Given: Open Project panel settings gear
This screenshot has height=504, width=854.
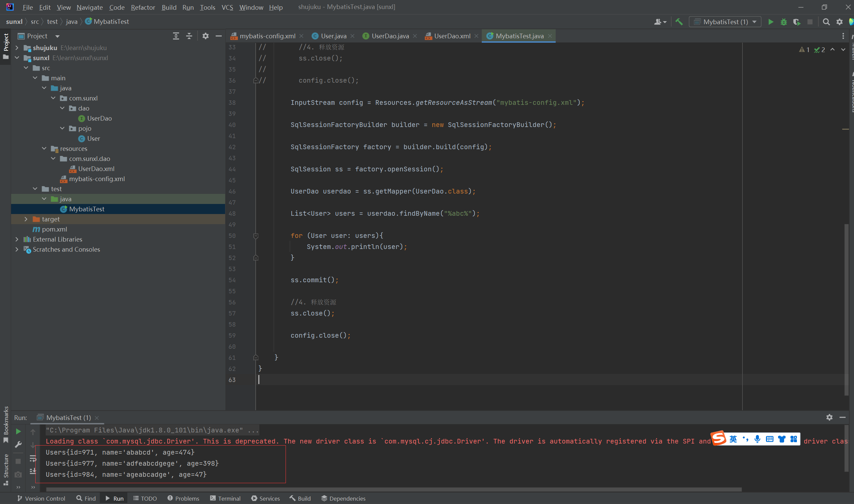Looking at the screenshot, I should pyautogui.click(x=205, y=36).
